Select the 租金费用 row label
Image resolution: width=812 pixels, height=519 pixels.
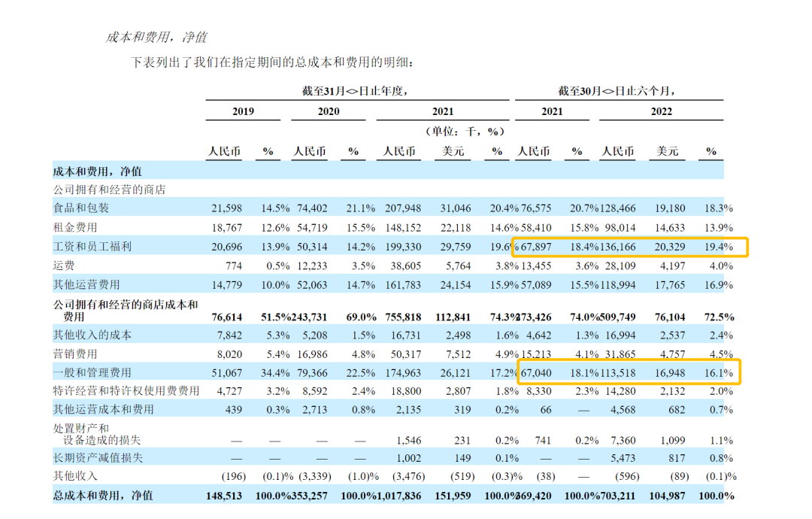[x=75, y=227]
